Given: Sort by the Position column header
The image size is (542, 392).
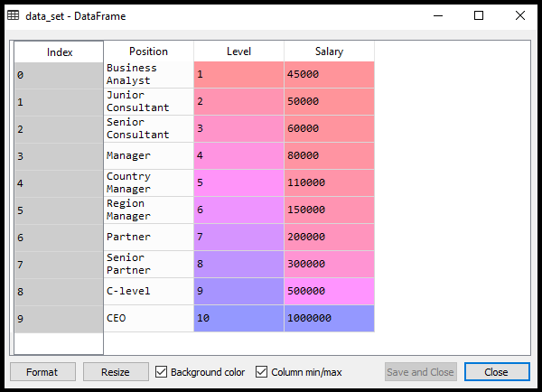Looking at the screenshot, I should tap(148, 51).
